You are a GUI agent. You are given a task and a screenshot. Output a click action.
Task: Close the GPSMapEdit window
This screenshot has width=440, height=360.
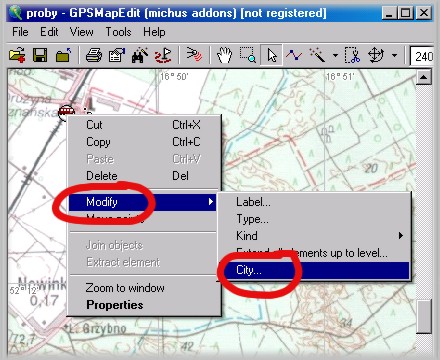click(x=424, y=13)
